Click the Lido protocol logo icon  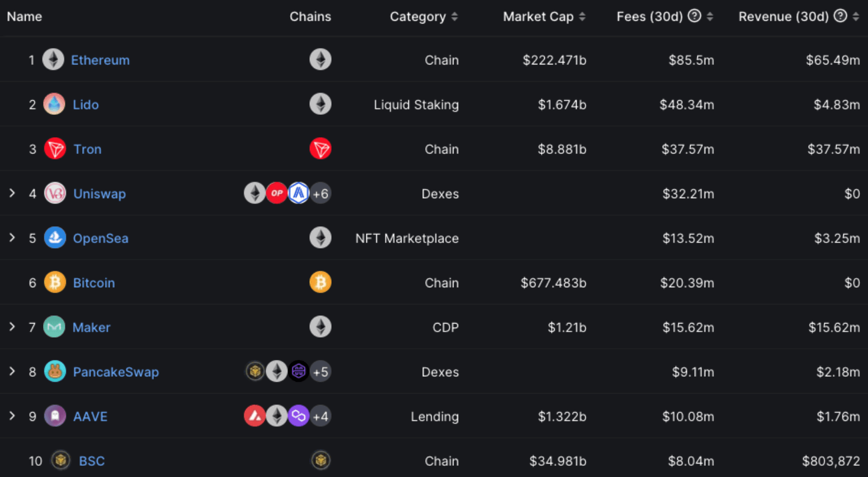click(54, 104)
